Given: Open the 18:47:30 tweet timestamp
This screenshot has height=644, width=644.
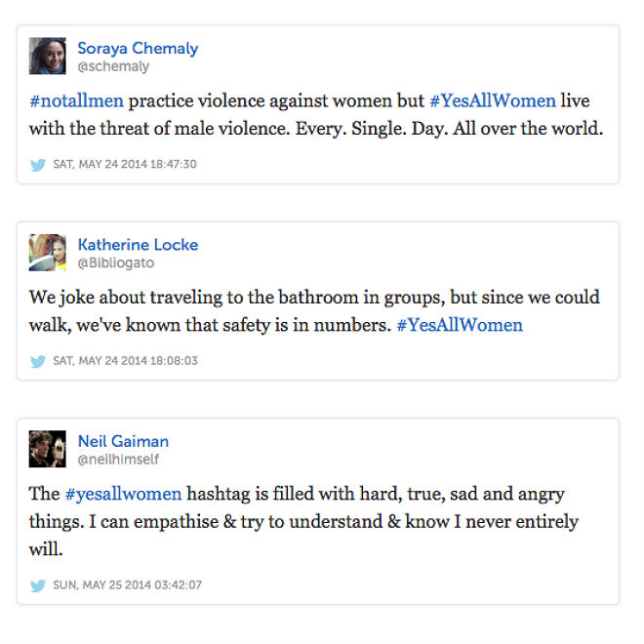Looking at the screenshot, I should (x=125, y=164).
